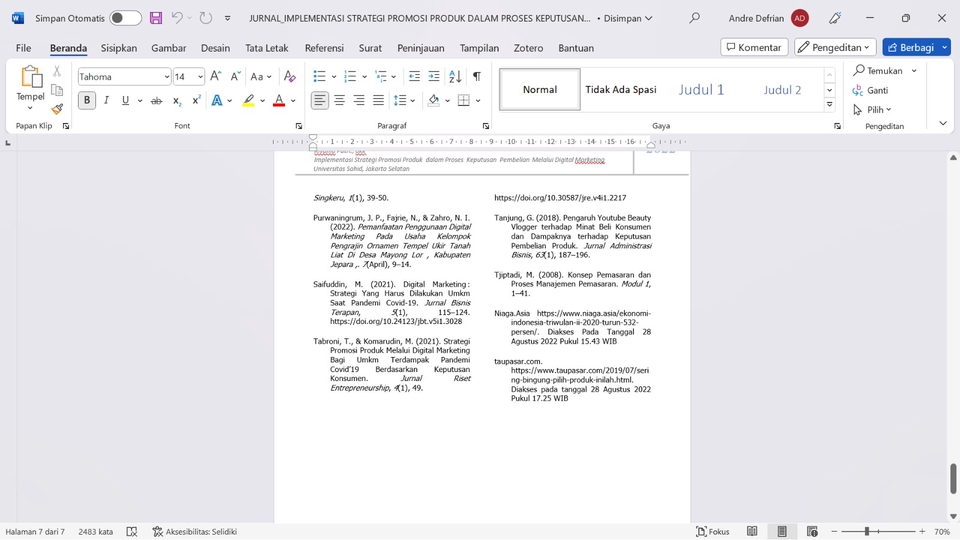Switch to the Zotero tab

tap(528, 48)
